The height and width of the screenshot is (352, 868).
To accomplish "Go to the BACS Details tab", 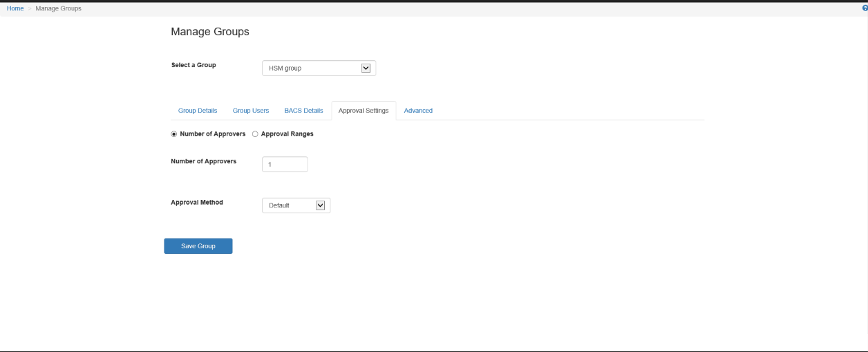I will point(303,111).
